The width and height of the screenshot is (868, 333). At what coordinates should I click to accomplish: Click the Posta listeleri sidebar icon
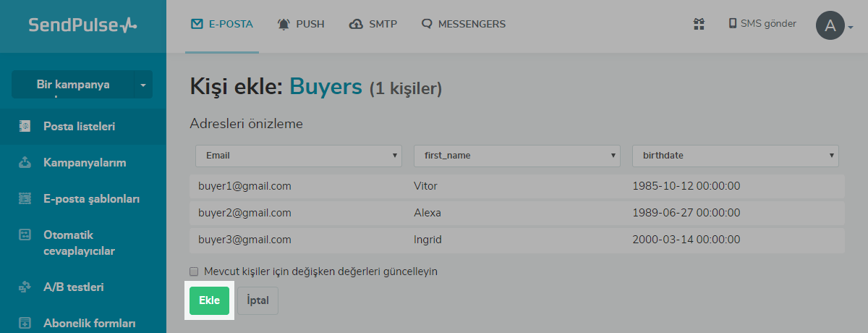pyautogui.click(x=25, y=127)
